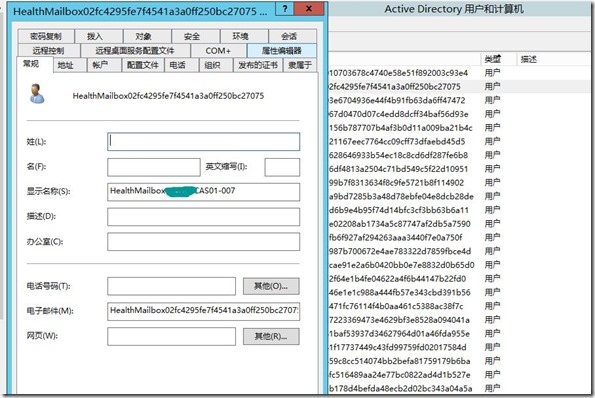This screenshot has width=595, height=398.
Task: Open the help question mark button
Action: (x=285, y=8)
